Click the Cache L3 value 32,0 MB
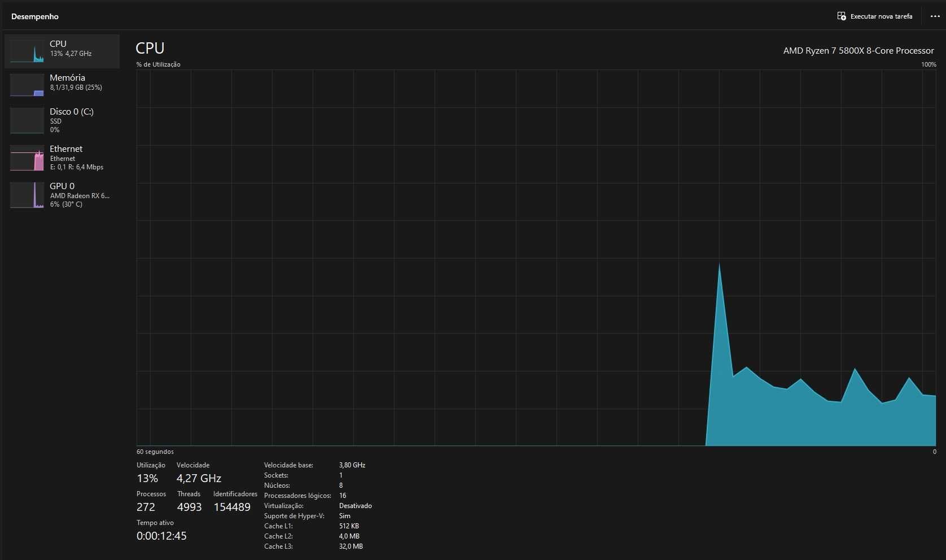This screenshot has height=560, width=946. 351,546
